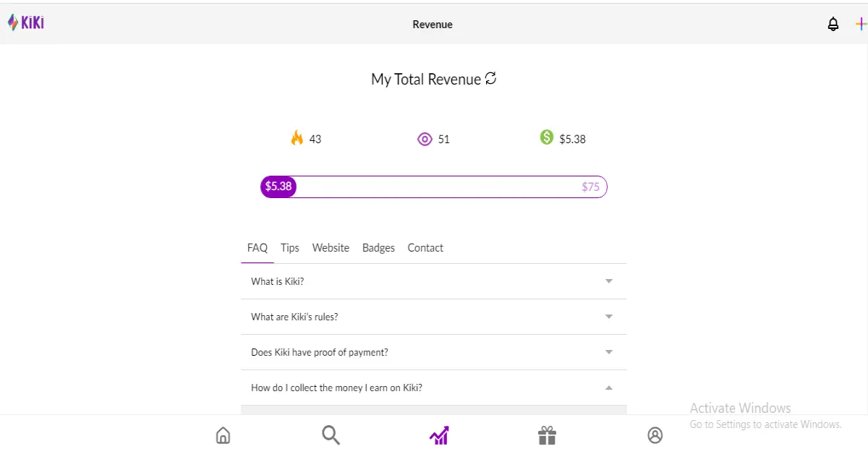Click the flame icon beside 43
Image resolution: width=868 pixels, height=449 pixels.
[297, 138]
